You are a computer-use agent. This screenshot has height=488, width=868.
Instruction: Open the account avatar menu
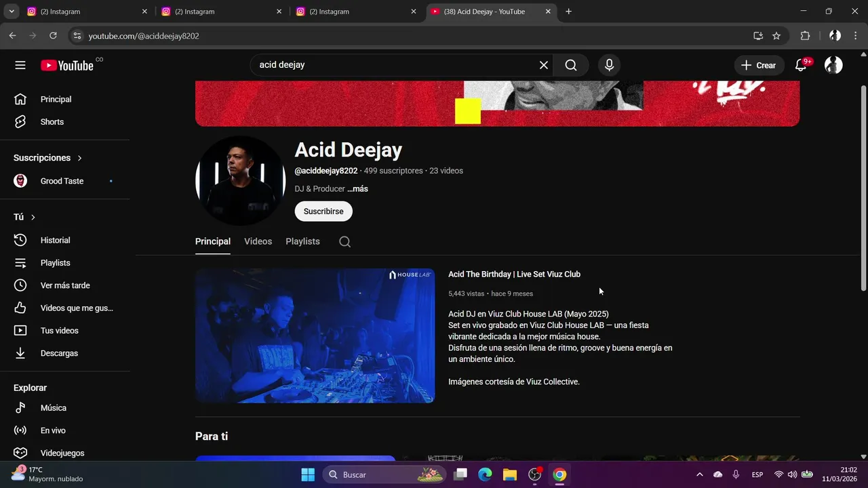[833, 65]
